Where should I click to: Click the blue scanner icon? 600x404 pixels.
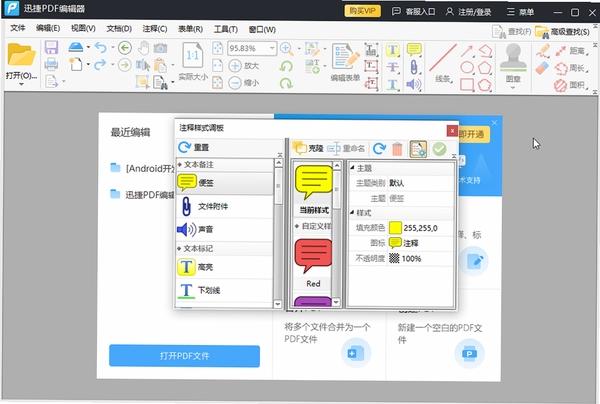[76, 47]
